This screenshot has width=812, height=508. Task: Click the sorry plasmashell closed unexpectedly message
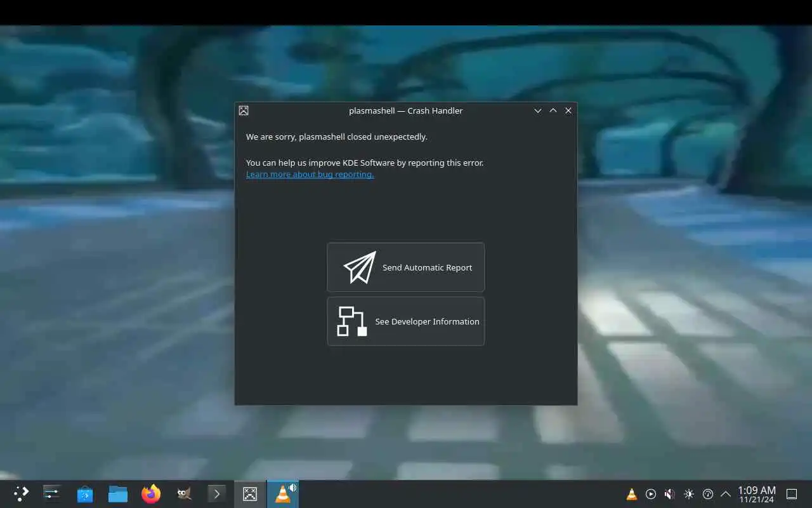(337, 137)
